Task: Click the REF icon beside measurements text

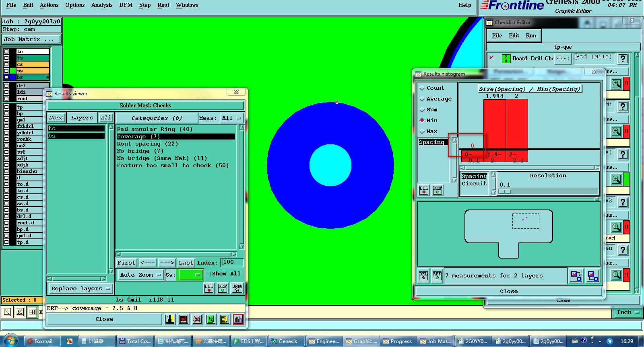Action: pos(437,275)
